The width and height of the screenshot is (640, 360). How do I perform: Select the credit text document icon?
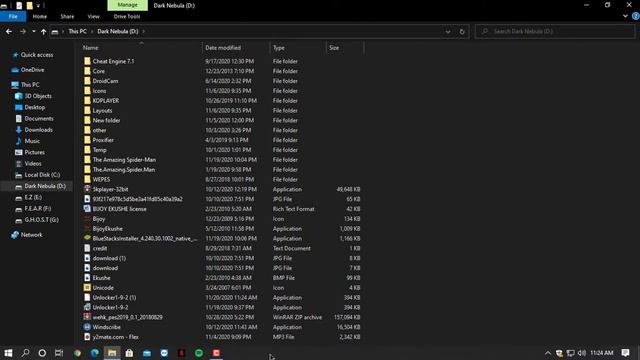(x=87, y=248)
